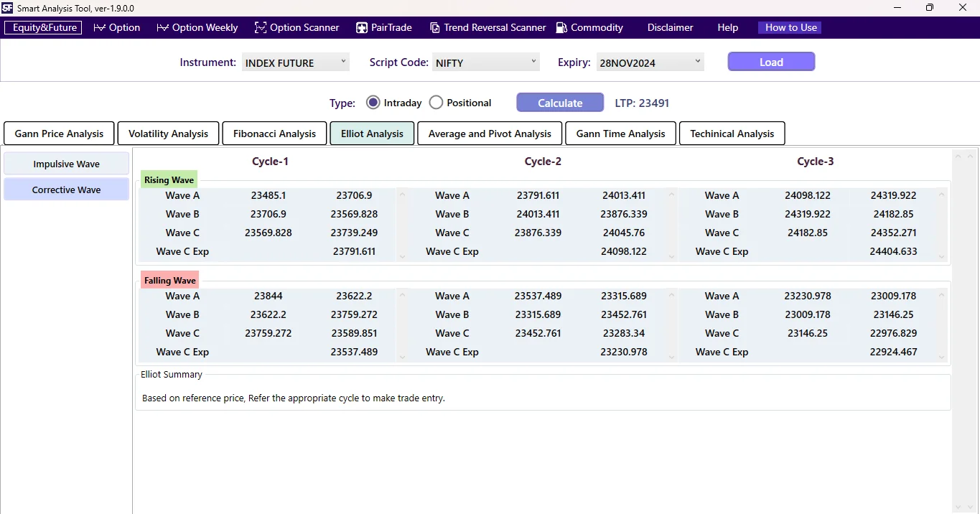The height and width of the screenshot is (514, 980).
Task: Select Corrective Wave in the sidebar
Action: [66, 189]
